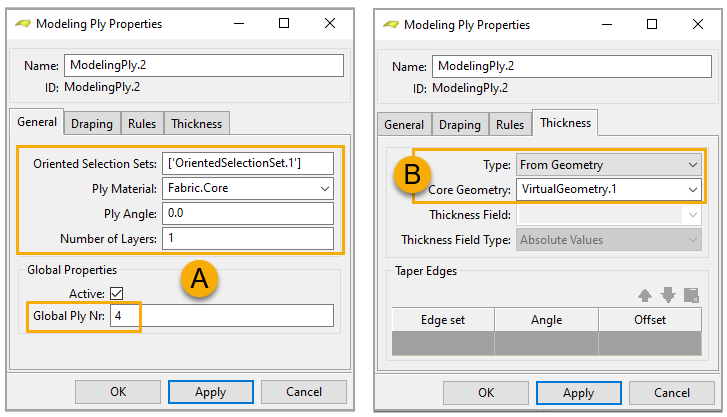
Task: Click the Global Ply Nr field
Action: [x=221, y=316]
